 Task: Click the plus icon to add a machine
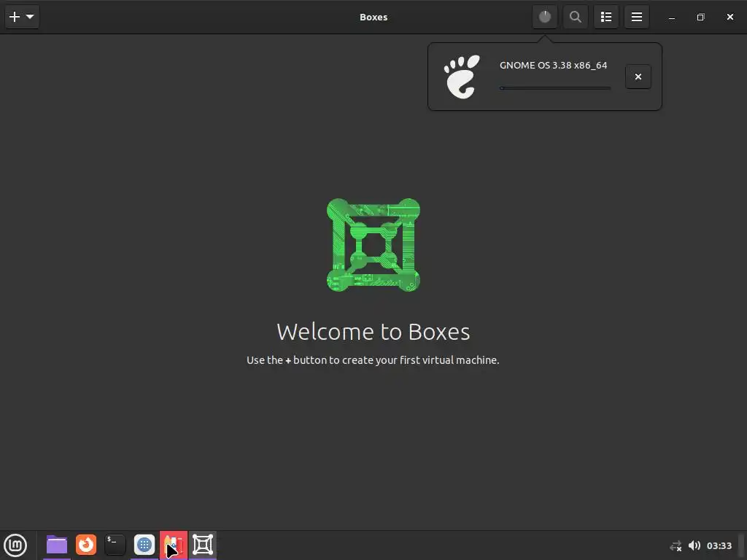[15, 17]
